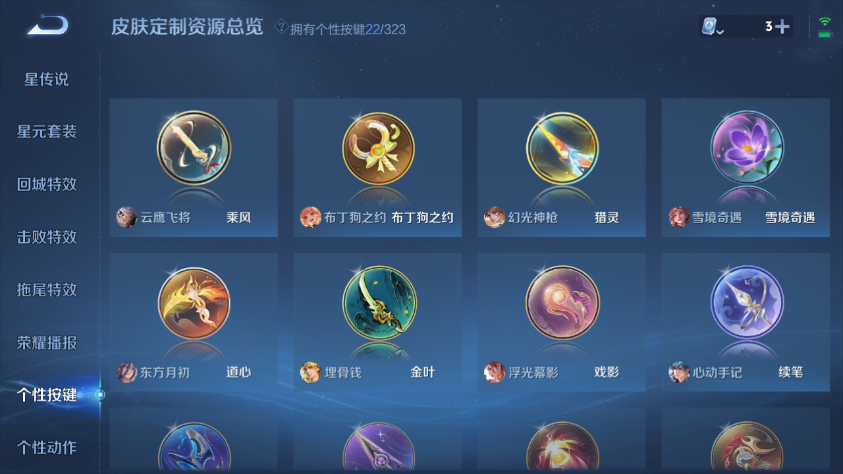This screenshot has height=474, width=843.
Task: Pick the 续笔 pen button icon
Action: [x=747, y=302]
